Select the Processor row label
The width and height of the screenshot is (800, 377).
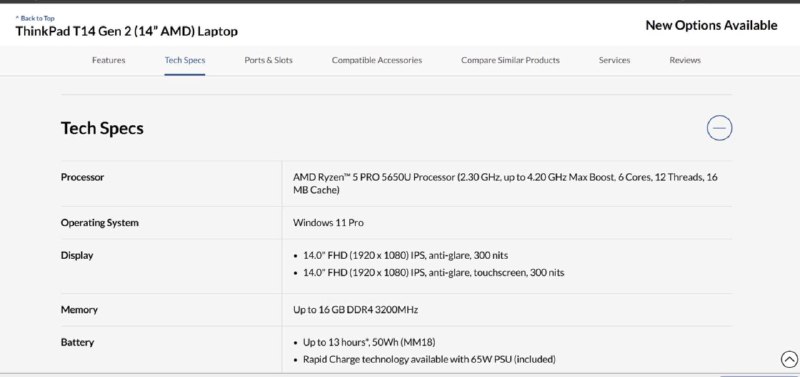coord(82,178)
